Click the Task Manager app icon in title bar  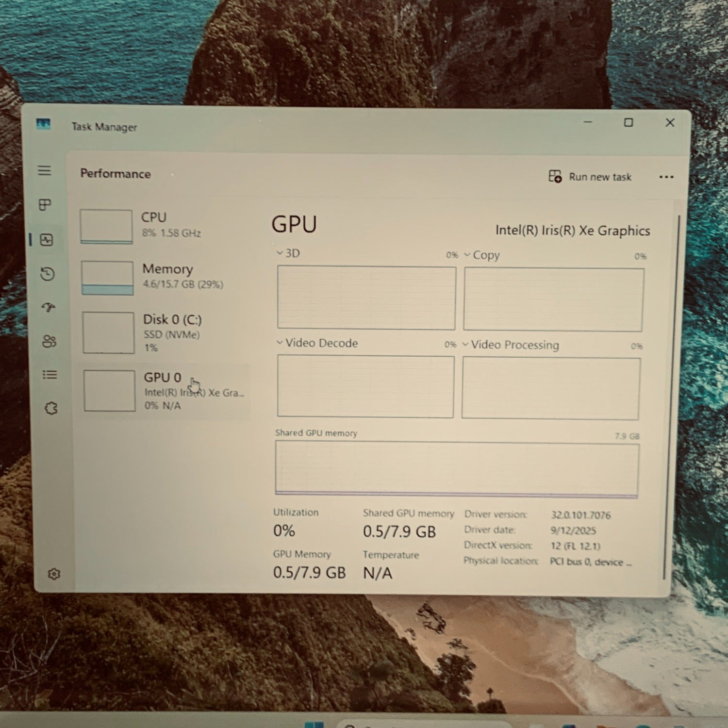click(44, 124)
